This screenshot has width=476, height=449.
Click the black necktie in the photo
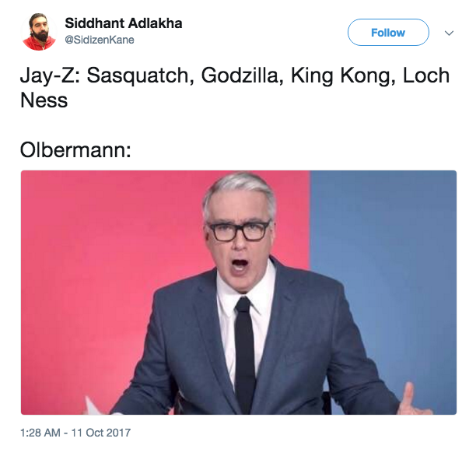(244, 354)
